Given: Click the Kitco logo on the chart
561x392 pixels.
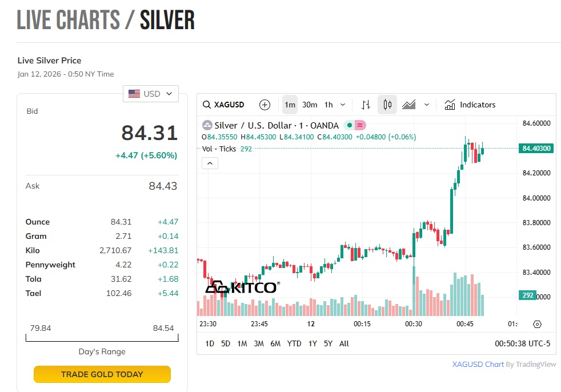Looking at the screenshot, I should pos(242,287).
